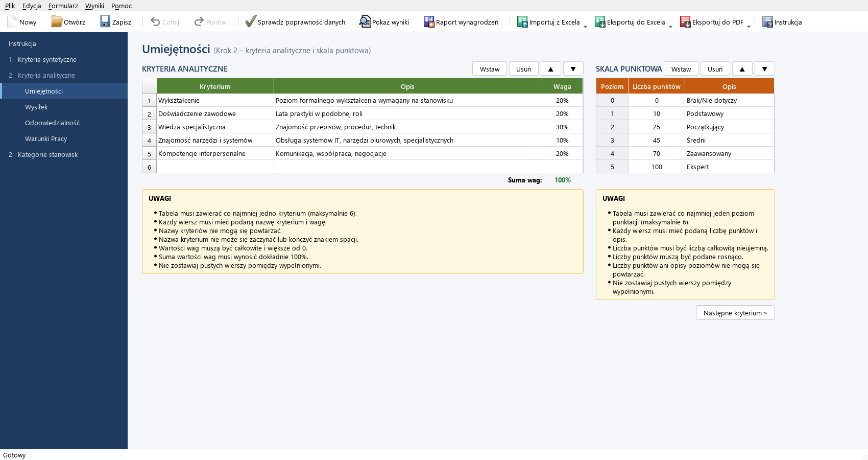Image resolution: width=868 pixels, height=460 pixels.
Task: Click Usuń button for Skala punktowa
Action: coord(715,69)
